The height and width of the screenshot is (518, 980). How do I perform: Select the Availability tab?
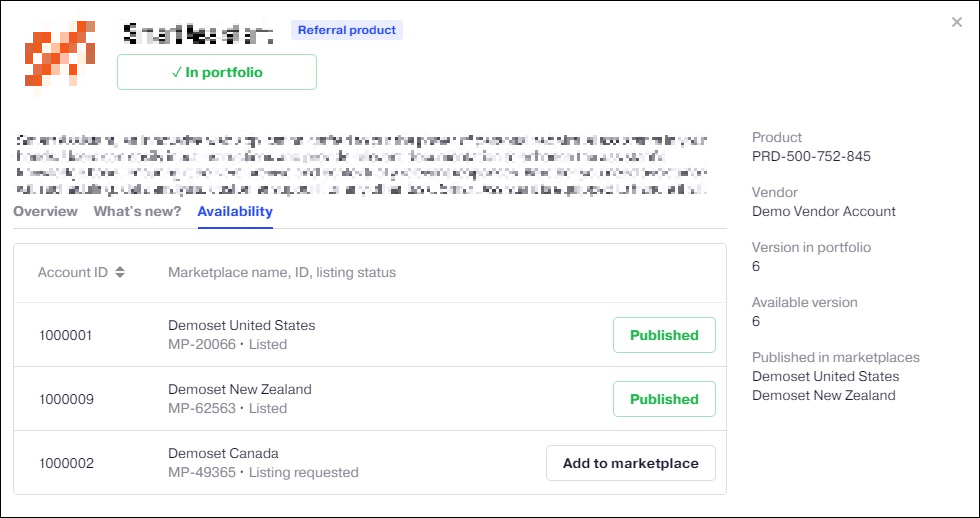pos(235,212)
